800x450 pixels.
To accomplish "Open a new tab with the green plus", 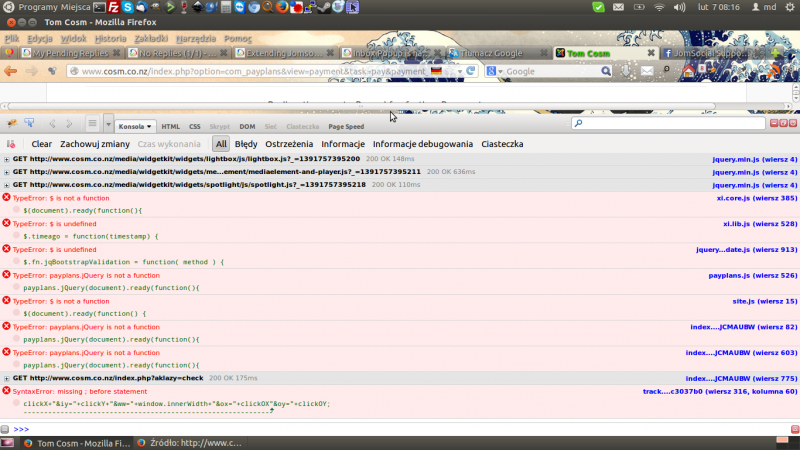I will tap(775, 53).
